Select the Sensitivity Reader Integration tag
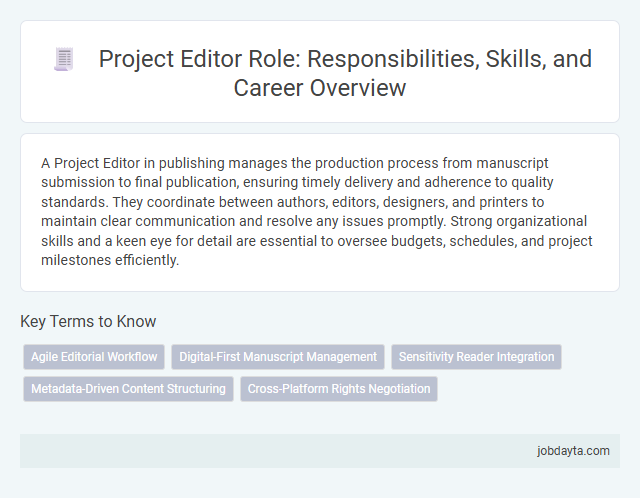This screenshot has height=498, width=640. tap(476, 357)
